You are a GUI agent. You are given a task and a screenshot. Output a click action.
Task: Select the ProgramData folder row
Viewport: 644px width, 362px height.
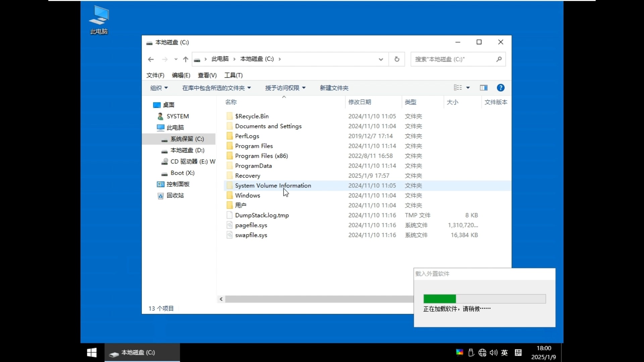tap(367, 166)
